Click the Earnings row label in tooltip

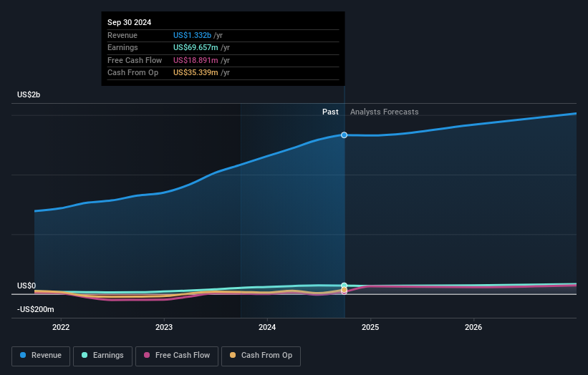tap(122, 47)
